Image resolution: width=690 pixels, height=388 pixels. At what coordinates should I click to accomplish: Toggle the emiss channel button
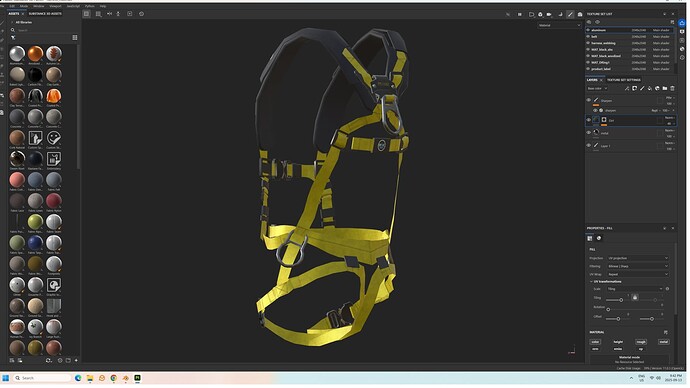(x=618, y=349)
